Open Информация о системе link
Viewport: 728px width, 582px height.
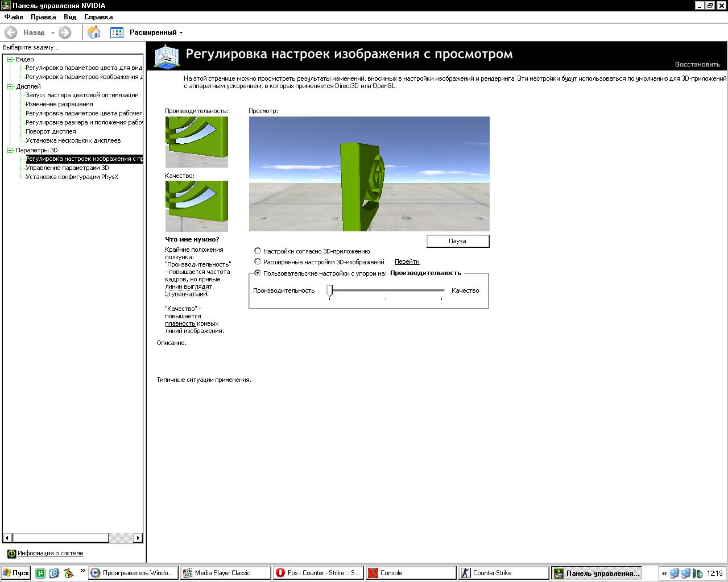[x=51, y=554]
